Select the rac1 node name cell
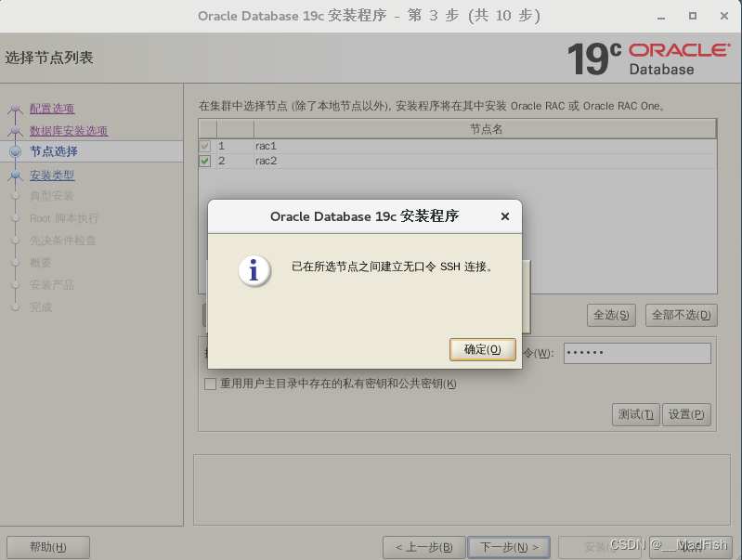This screenshot has width=742, height=560. 486,146
